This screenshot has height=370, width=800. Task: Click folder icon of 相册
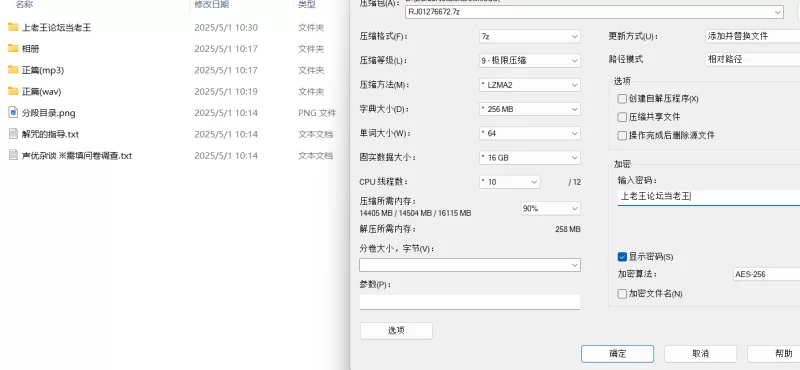click(13, 48)
